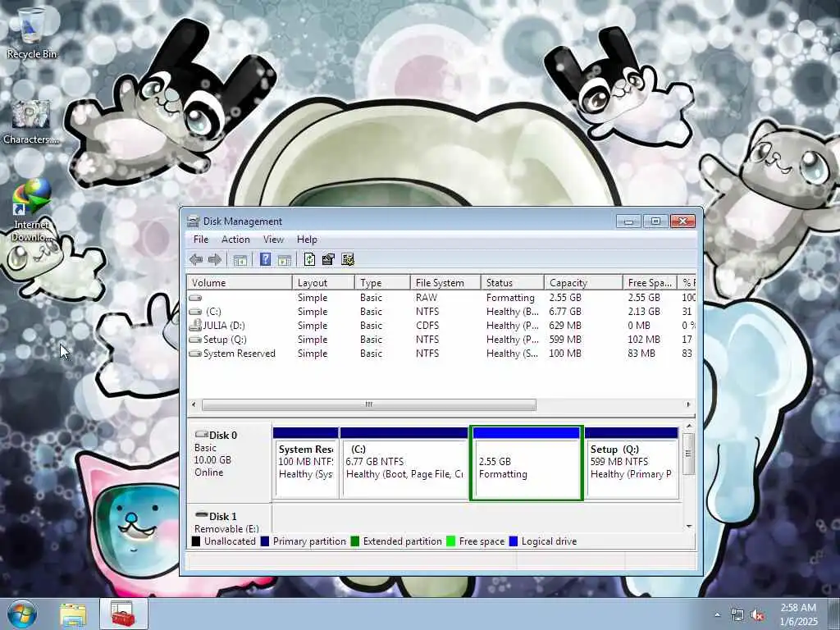Open the Action menu

[235, 240]
